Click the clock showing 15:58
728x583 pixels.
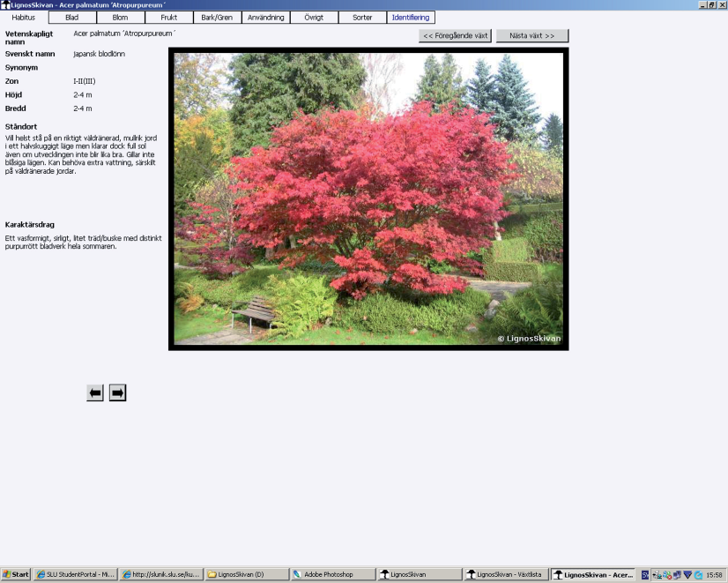[x=714, y=575]
